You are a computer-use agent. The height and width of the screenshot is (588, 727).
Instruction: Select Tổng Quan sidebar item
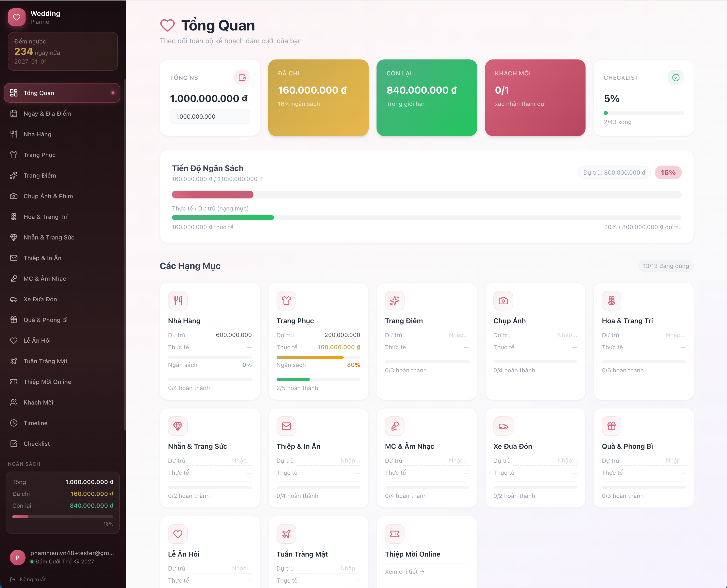pyautogui.click(x=62, y=93)
